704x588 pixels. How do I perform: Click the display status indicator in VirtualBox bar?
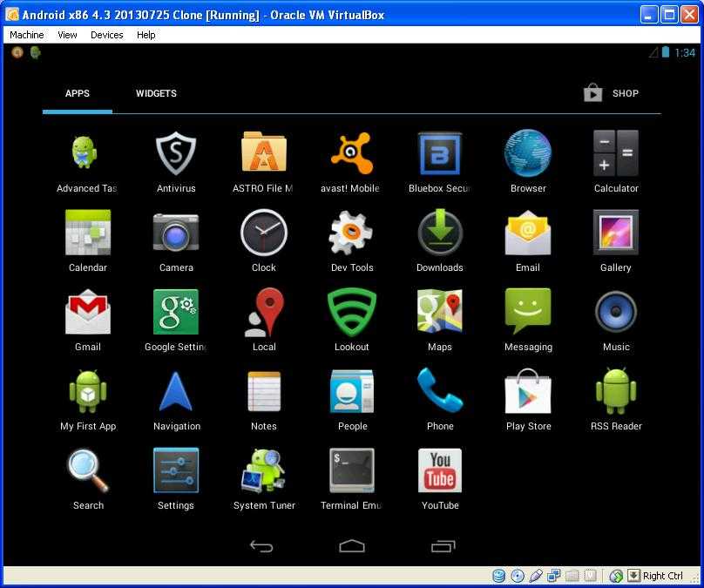pos(590,576)
